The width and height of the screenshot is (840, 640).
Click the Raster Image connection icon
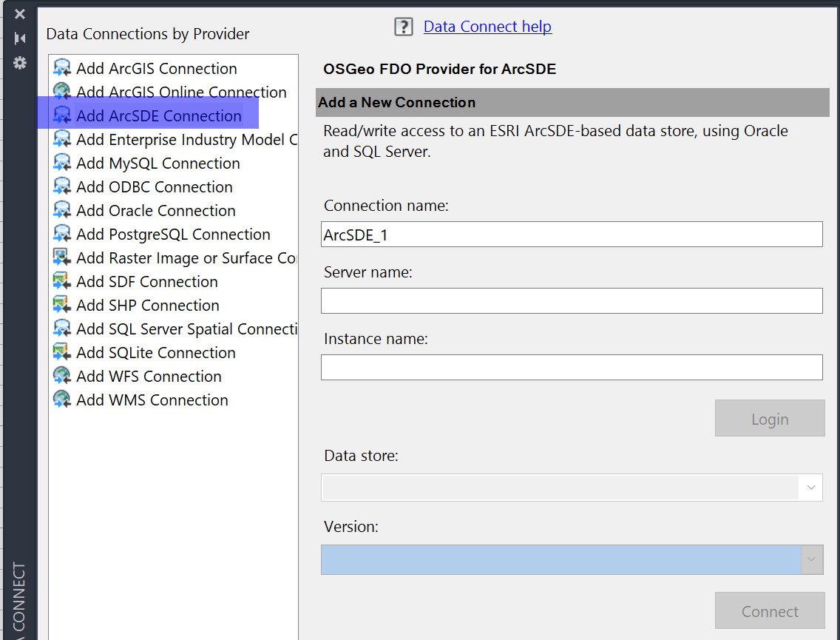62,258
